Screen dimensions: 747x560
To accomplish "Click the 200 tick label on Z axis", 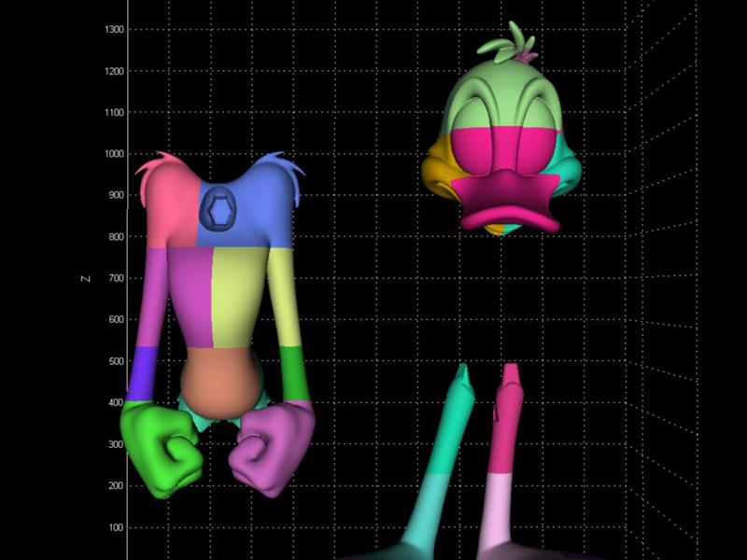I will coord(116,485).
